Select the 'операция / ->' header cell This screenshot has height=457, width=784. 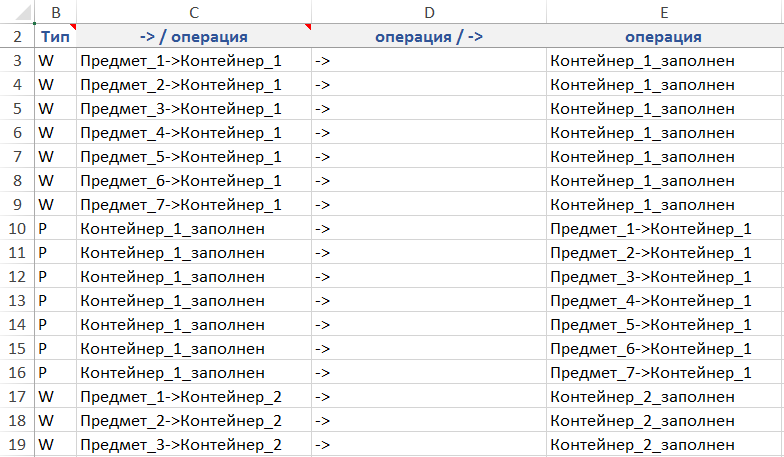click(x=428, y=37)
